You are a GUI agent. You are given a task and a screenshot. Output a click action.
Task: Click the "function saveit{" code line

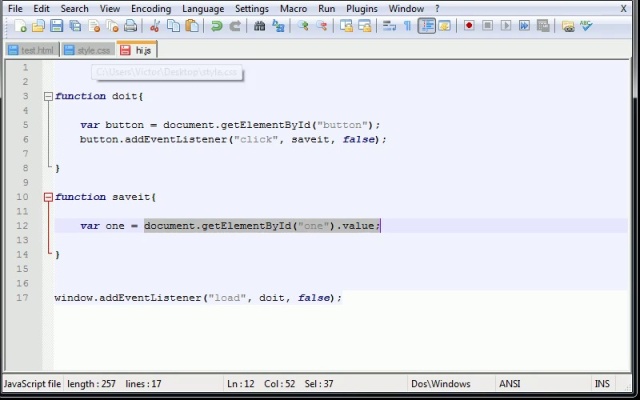pyautogui.click(x=105, y=197)
